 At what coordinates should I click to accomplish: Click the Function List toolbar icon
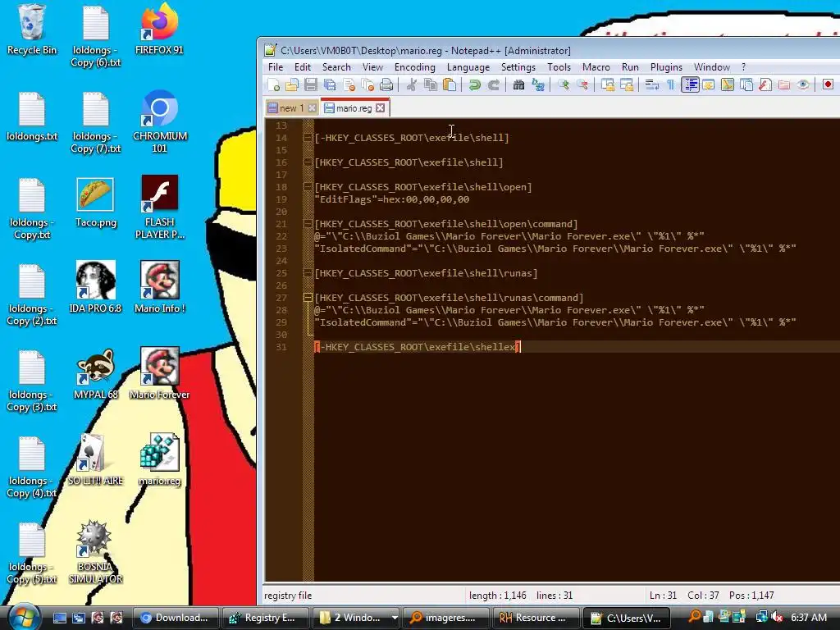(765, 84)
